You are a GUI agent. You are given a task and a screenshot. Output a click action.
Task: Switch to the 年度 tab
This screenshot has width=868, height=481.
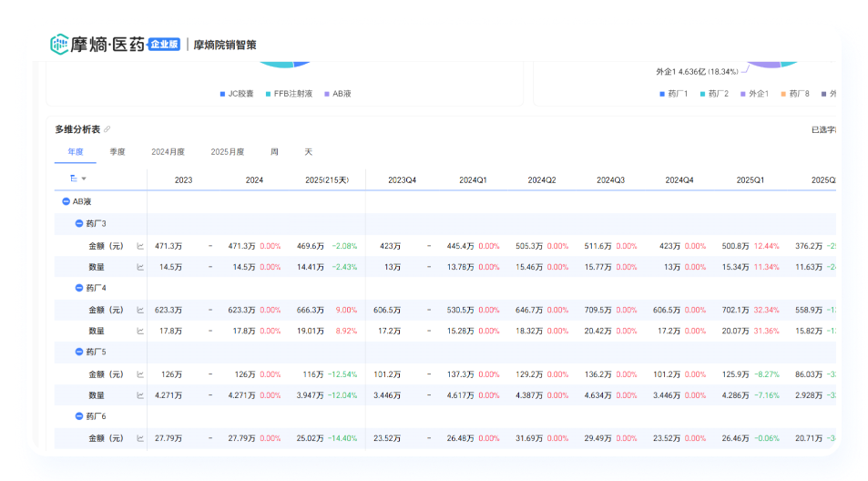pyautogui.click(x=76, y=151)
